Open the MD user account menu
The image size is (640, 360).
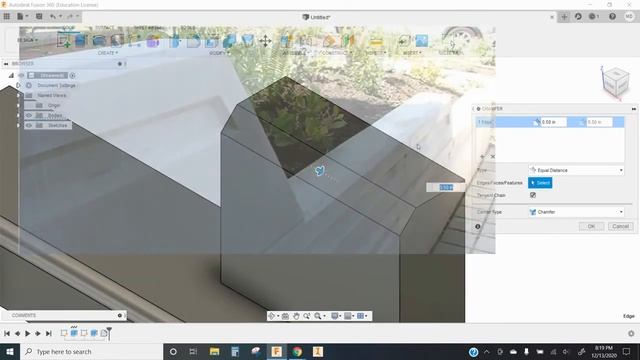point(629,17)
